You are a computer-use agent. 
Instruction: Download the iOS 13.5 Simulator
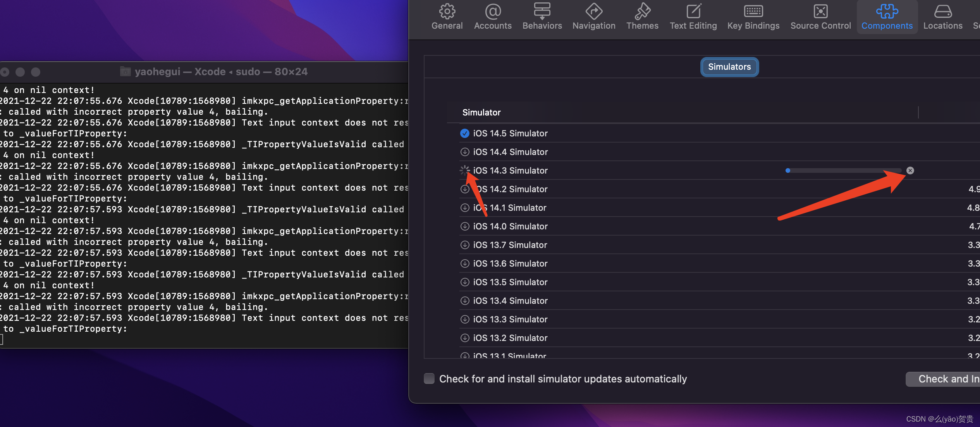point(465,282)
